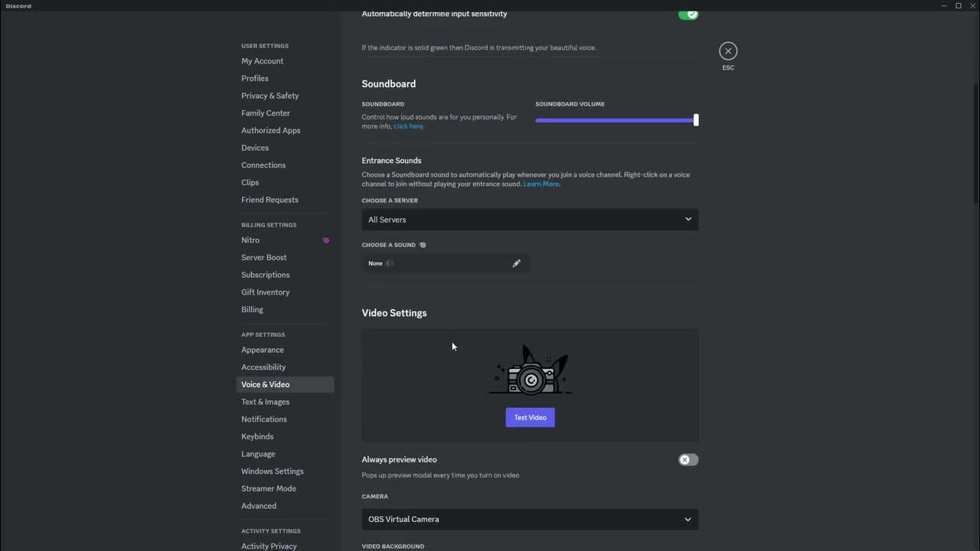
Task: Click the camera illustration in video preview
Action: pyautogui.click(x=530, y=373)
